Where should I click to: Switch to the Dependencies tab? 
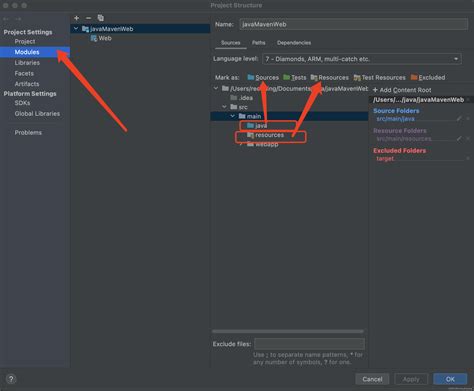[294, 43]
